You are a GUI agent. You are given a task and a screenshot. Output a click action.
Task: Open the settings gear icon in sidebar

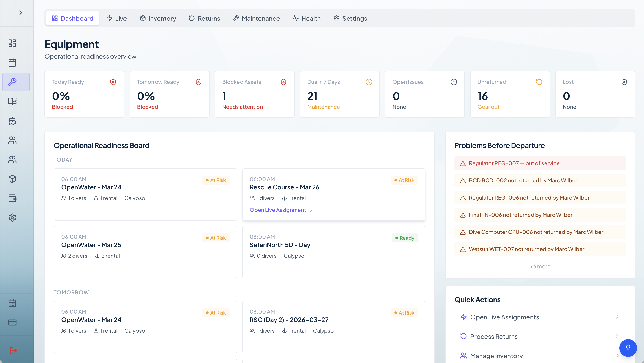click(x=12, y=217)
